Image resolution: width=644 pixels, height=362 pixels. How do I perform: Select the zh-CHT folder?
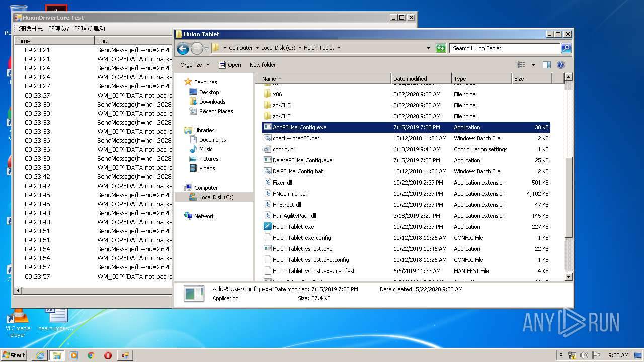coord(281,116)
